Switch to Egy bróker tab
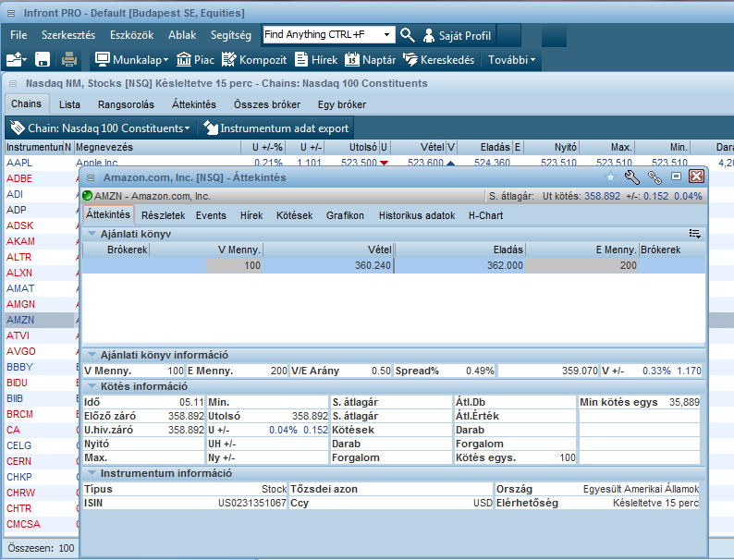Viewport: 734px width, 560px height. pos(342,104)
